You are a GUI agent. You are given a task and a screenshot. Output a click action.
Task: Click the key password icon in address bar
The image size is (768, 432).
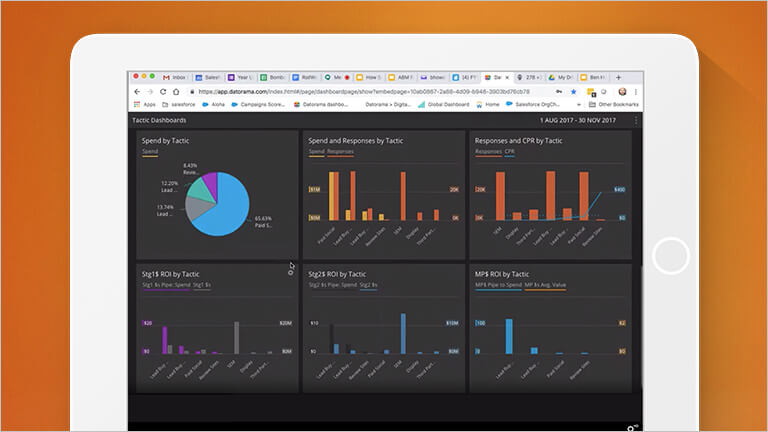[559, 92]
